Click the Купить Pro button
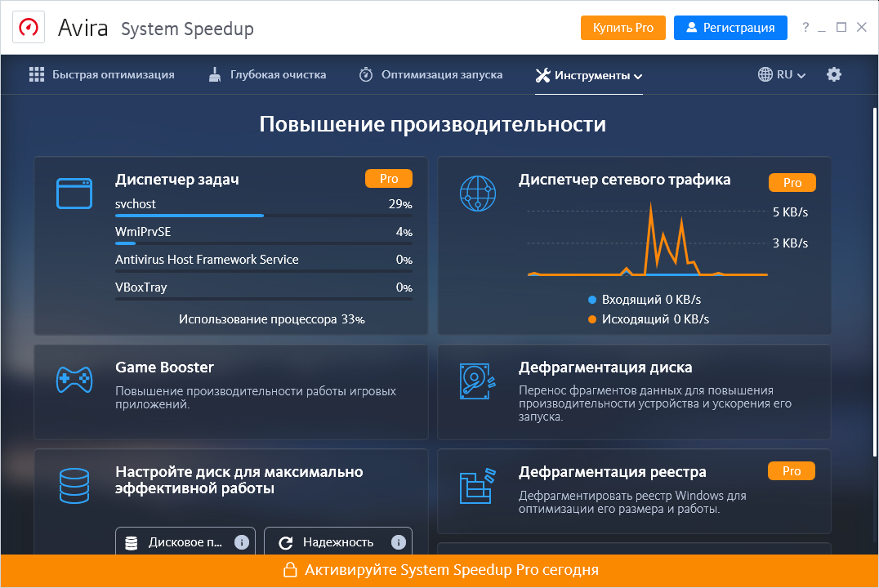879x588 pixels. [x=622, y=28]
